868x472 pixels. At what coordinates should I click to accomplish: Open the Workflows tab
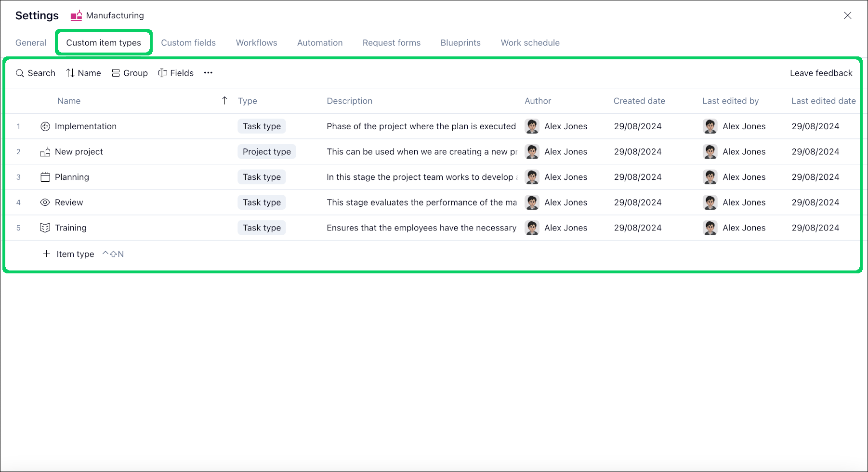coord(256,42)
